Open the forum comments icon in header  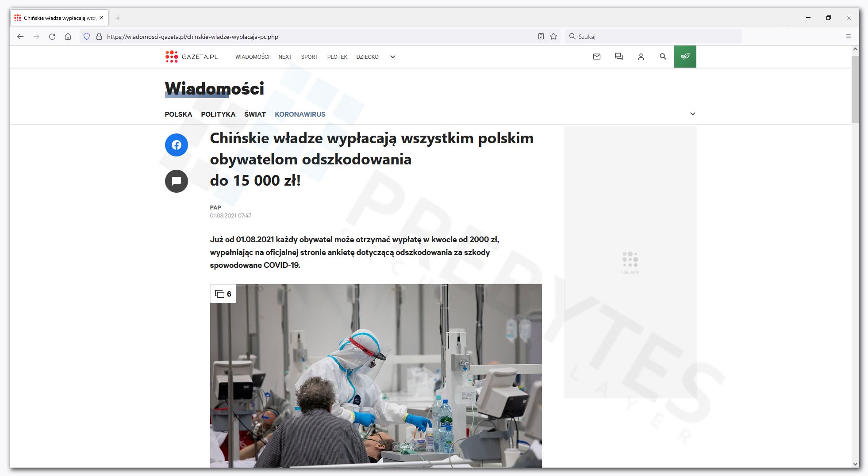click(x=619, y=57)
